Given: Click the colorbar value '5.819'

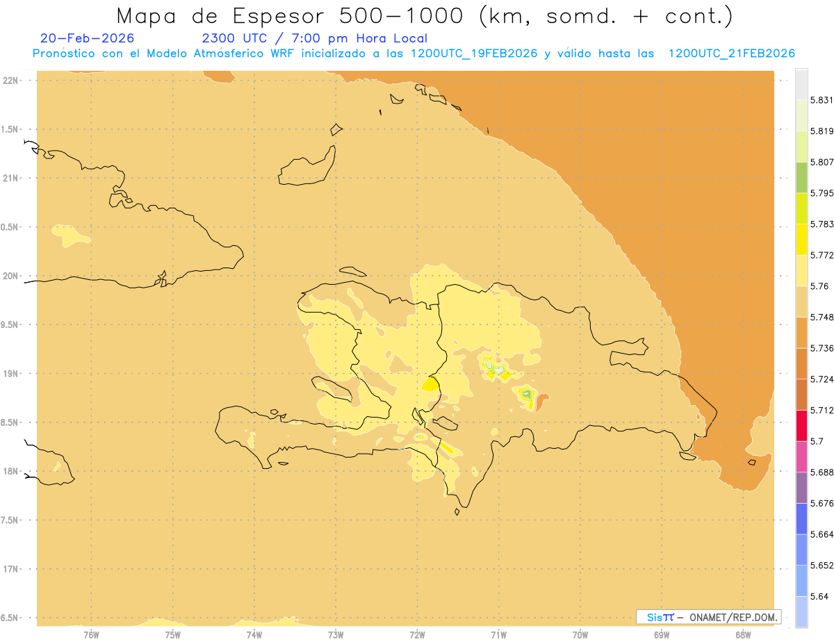Looking at the screenshot, I should click(822, 131).
